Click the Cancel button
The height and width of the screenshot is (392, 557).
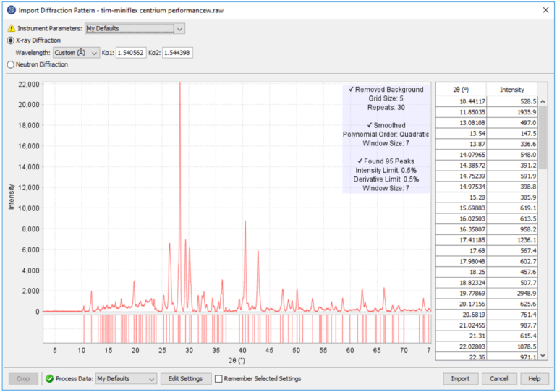[499, 378]
